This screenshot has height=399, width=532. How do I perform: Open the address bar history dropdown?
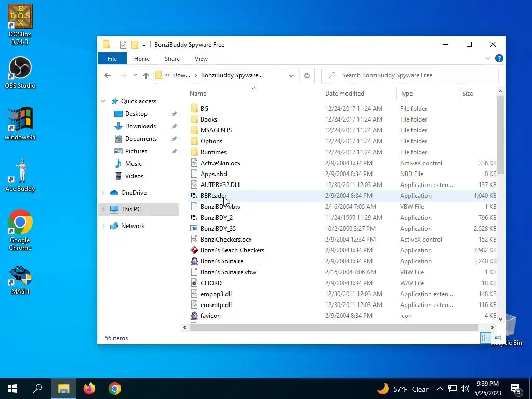pos(291,76)
